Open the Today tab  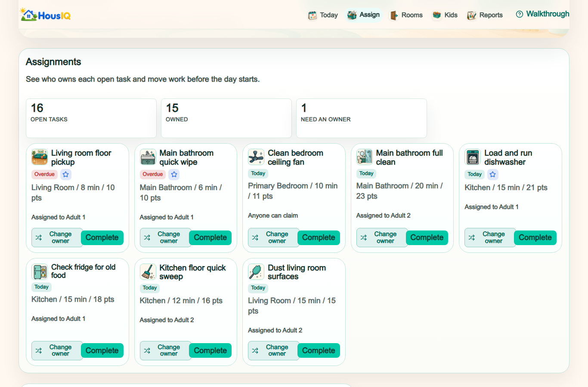point(323,15)
